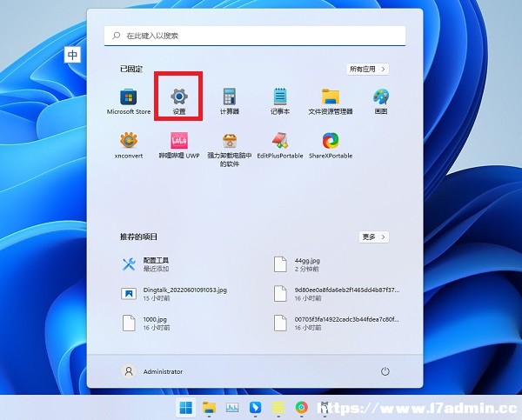
Task: Open File Explorer from the taskbar
Action: (x=209, y=407)
